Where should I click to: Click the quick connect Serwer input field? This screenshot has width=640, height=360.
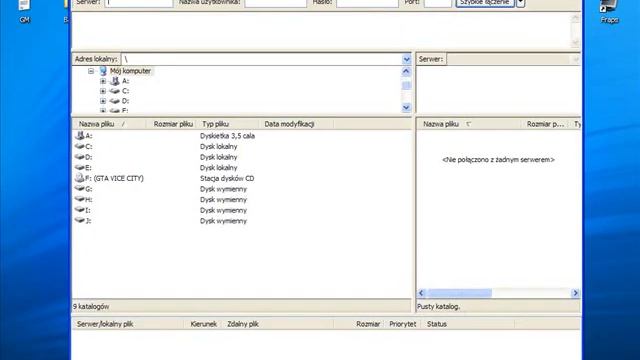139,3
